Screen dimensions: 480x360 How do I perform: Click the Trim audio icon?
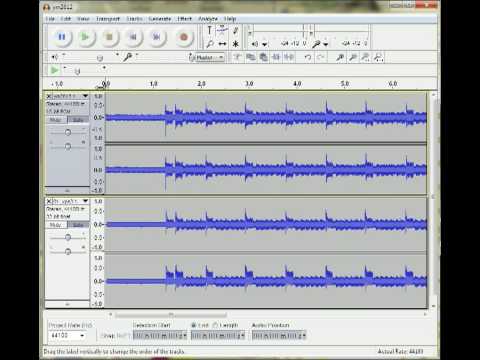pyautogui.click(x=276, y=57)
